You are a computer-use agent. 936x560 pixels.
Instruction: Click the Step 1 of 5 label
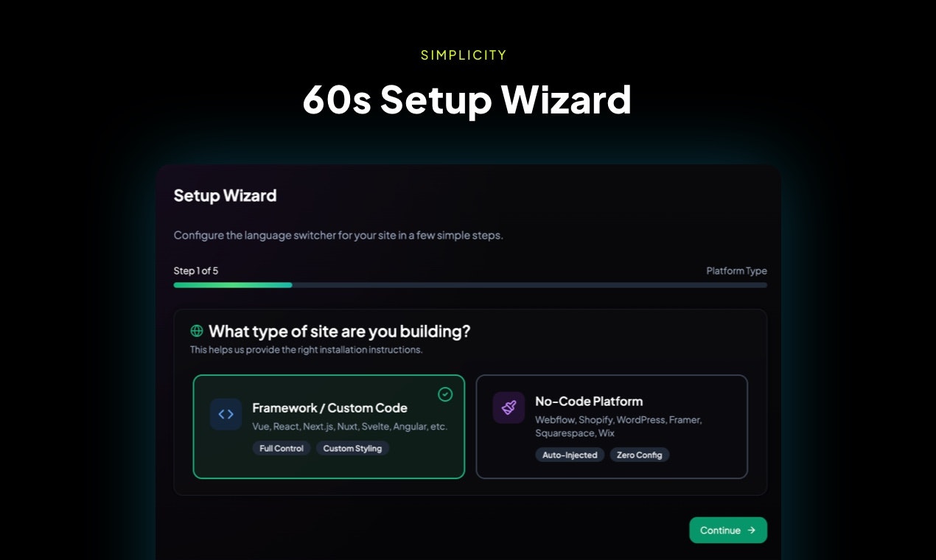click(196, 270)
